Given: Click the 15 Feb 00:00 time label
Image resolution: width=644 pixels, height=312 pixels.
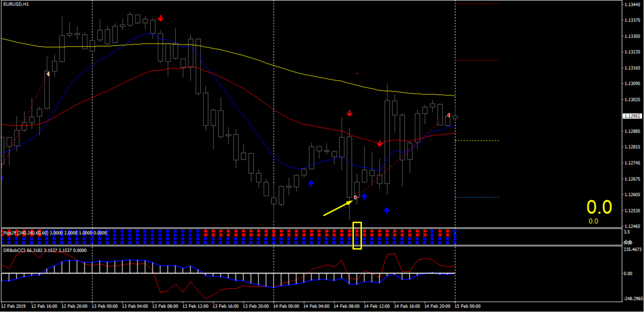Looking at the screenshot, I should pos(467,305).
